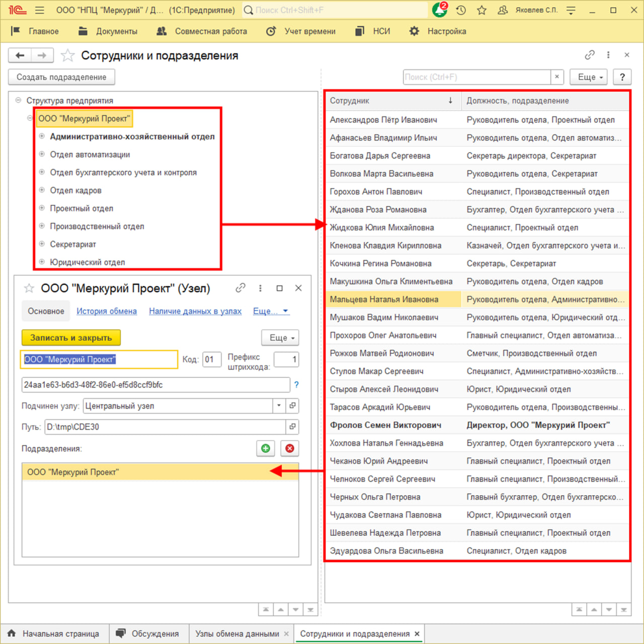The width and height of the screenshot is (644, 644).
Task: Open Совместная работа menu section
Action: (x=202, y=31)
